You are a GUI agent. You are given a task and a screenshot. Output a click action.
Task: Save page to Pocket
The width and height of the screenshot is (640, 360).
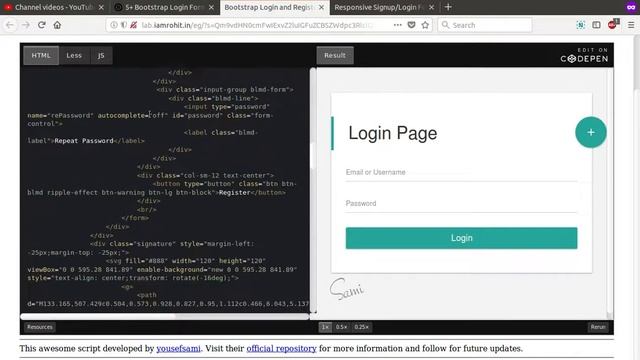411,25
